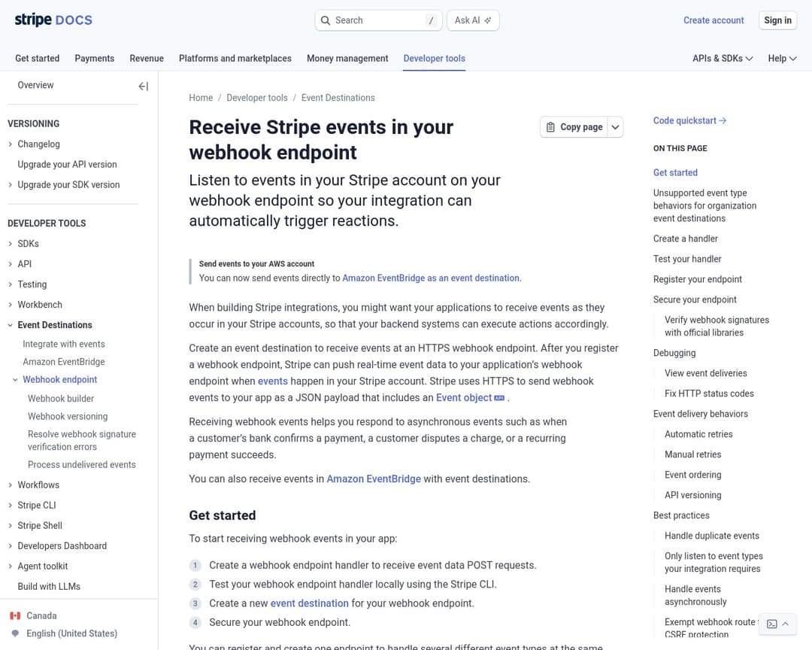This screenshot has height=650, width=812.
Task: Expand the SDKs tree chevron
Action: point(11,244)
